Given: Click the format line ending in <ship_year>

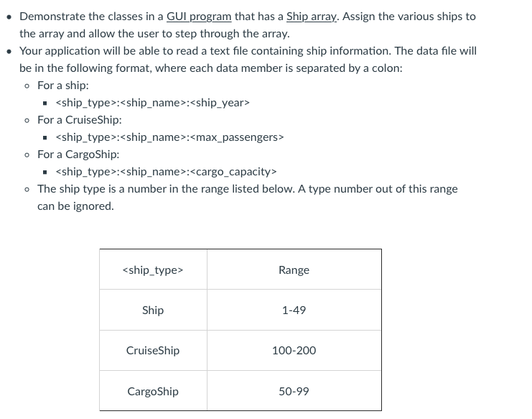Looking at the screenshot, I should tap(152, 103).
